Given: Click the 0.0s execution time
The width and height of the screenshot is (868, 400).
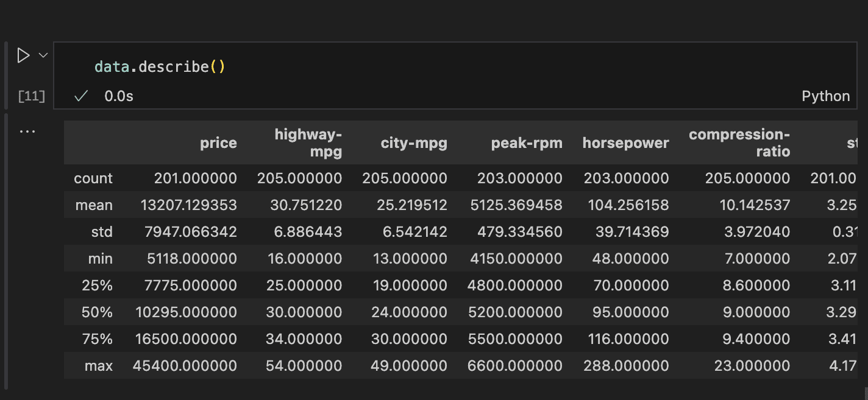Looking at the screenshot, I should [119, 96].
